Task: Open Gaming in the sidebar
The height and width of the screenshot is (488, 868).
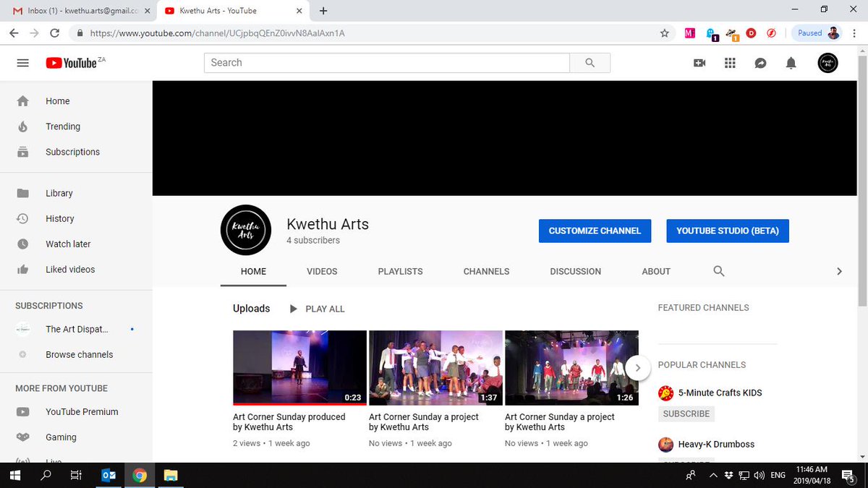Action: (x=76, y=437)
